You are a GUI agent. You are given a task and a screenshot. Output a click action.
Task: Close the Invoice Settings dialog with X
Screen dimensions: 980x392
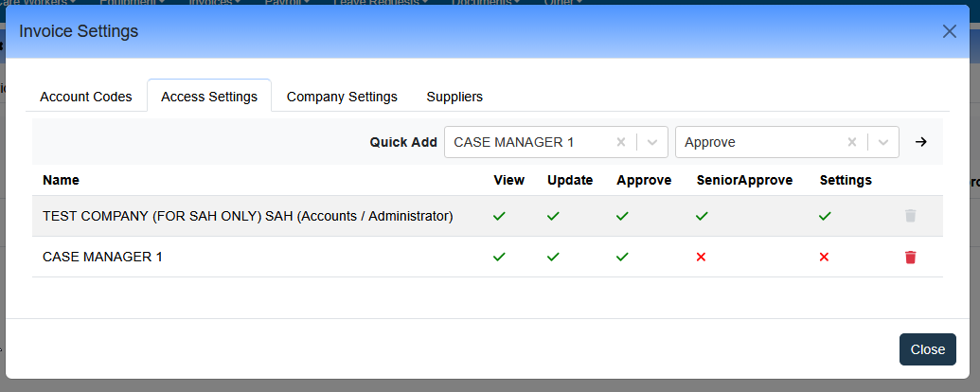coord(950,31)
